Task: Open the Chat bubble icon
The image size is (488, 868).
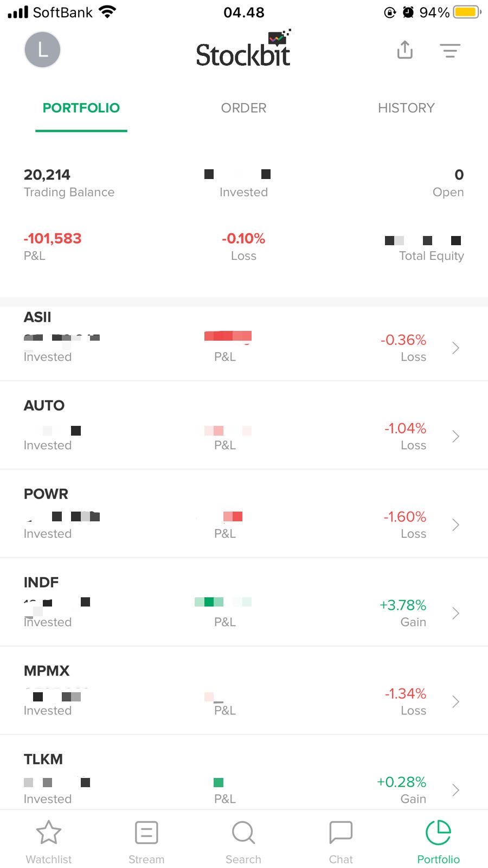Action: coord(341,833)
